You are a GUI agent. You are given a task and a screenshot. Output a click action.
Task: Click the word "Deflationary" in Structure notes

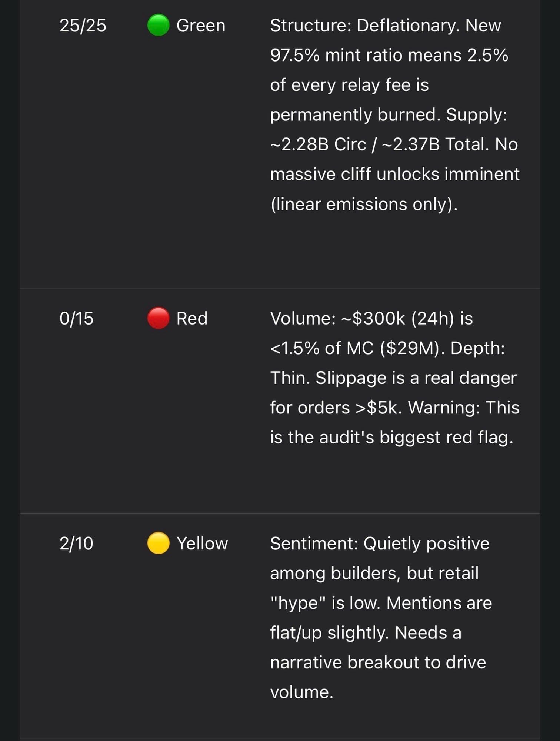(408, 26)
